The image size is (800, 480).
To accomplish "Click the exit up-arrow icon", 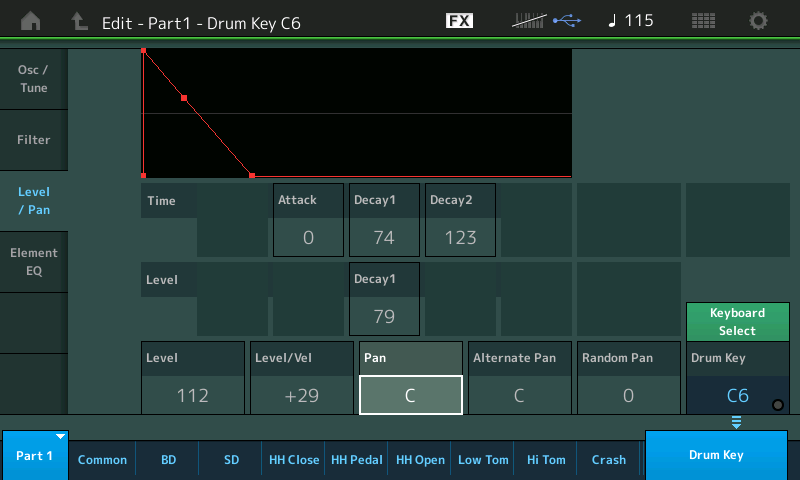I will [79, 21].
